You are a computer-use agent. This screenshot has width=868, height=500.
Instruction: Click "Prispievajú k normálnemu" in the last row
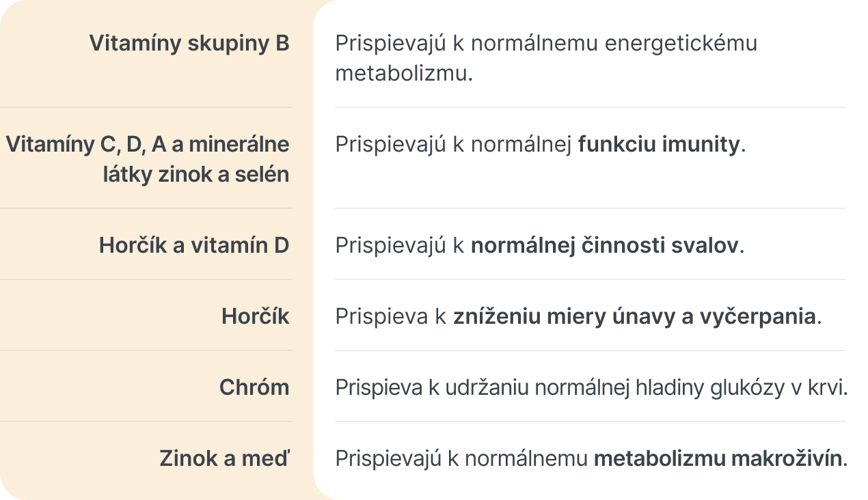461,458
